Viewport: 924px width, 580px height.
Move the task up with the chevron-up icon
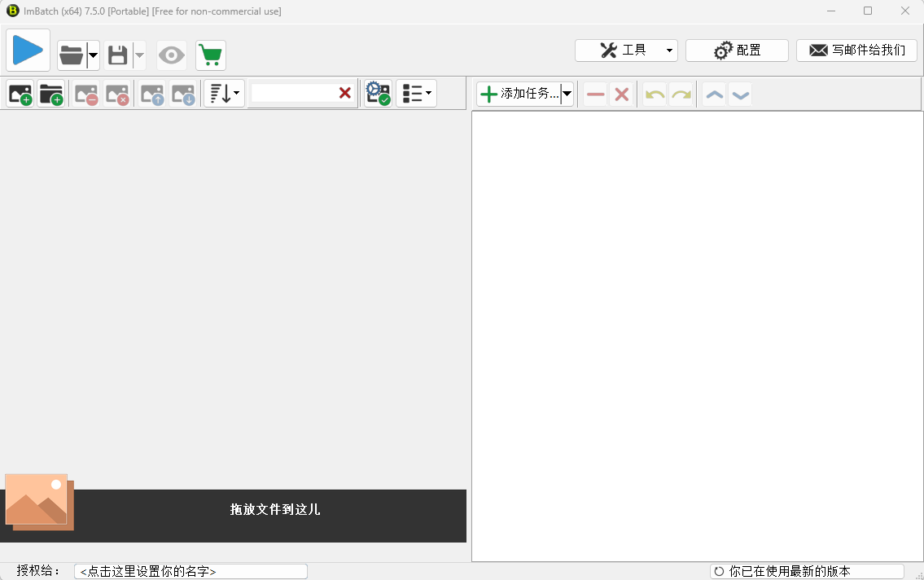click(715, 94)
